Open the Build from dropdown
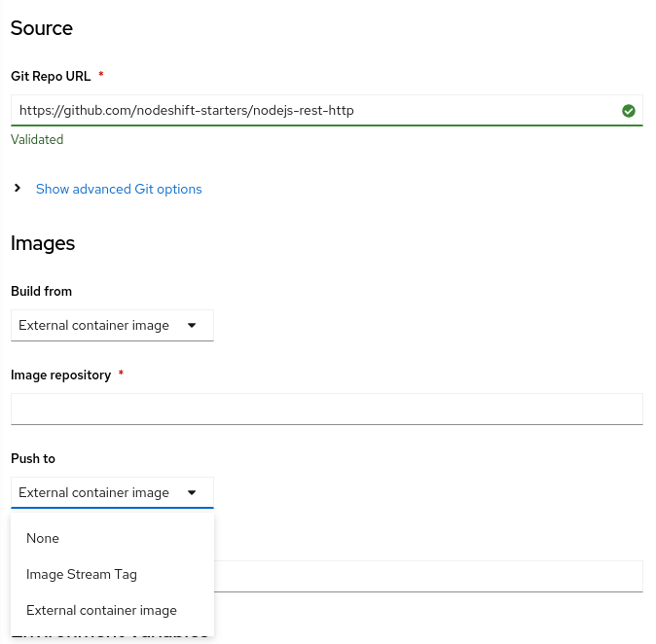This screenshot has height=644, width=656. [112, 325]
